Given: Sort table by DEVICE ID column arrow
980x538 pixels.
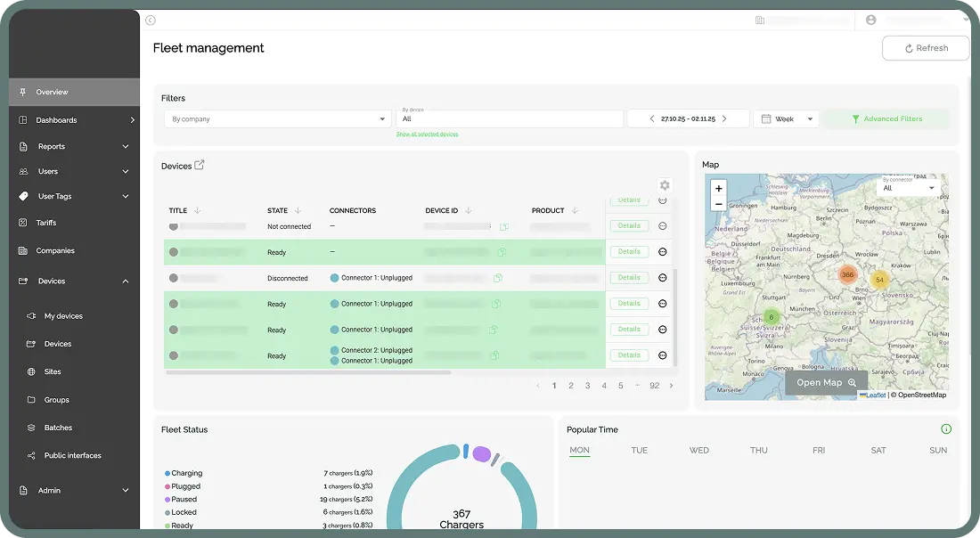Looking at the screenshot, I should (x=468, y=210).
